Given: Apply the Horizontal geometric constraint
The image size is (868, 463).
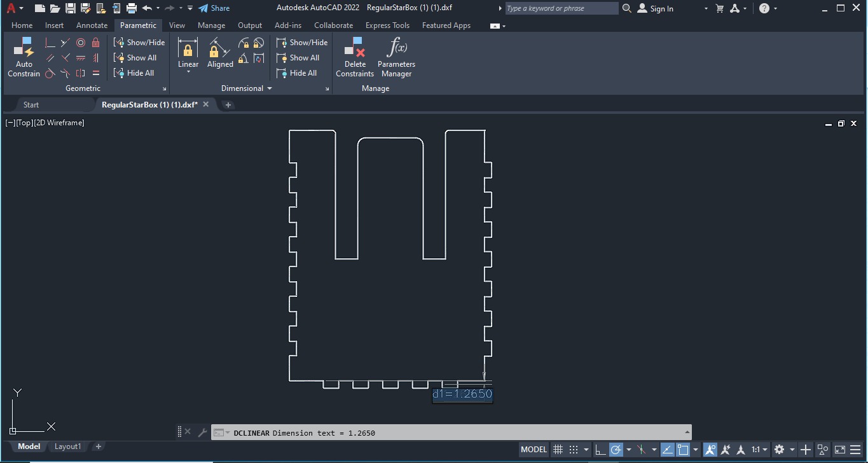Looking at the screenshot, I should tap(81, 58).
